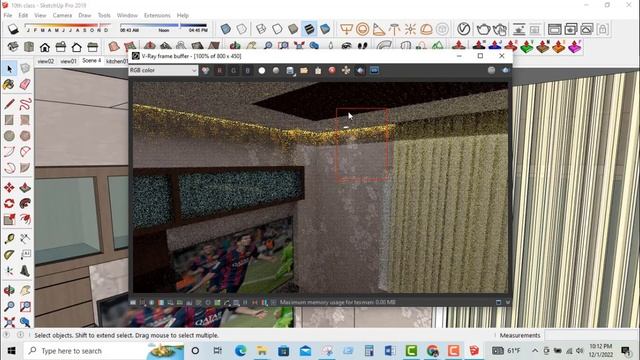Switch to Front view house icon
Screen dimensions: 640x360
click(x=45, y=47)
